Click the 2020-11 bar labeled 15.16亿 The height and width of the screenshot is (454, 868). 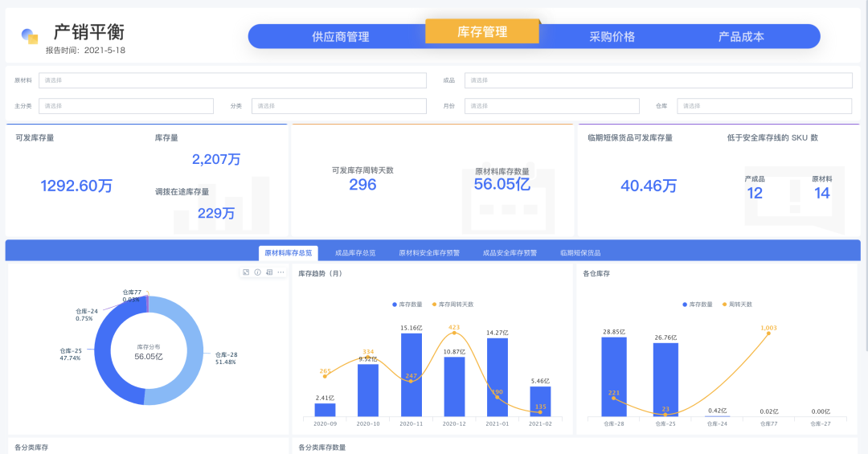point(411,374)
